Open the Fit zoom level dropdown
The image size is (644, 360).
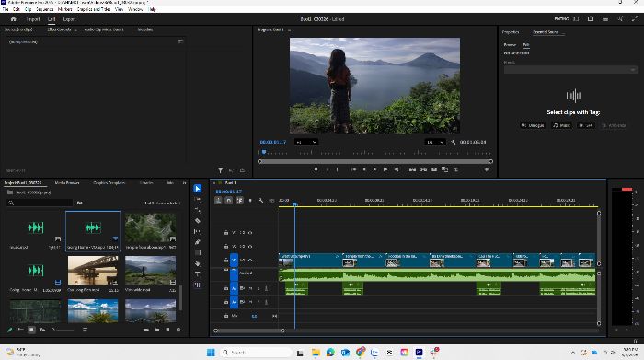(x=306, y=142)
